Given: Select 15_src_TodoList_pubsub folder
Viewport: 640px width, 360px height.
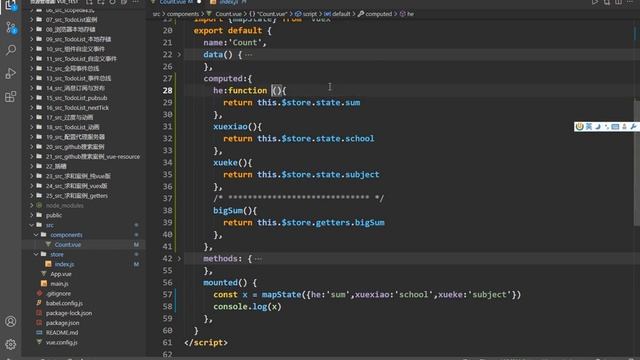Looking at the screenshot, I should tap(76, 98).
